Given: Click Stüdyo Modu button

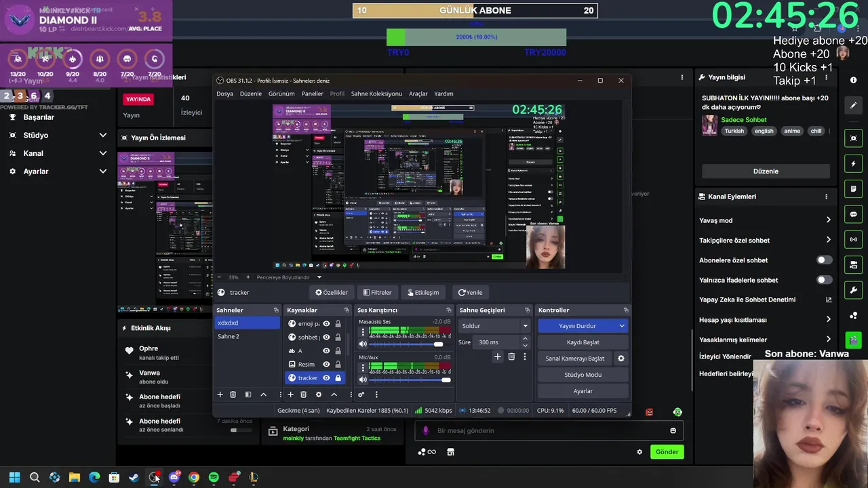Looking at the screenshot, I should [x=583, y=375].
